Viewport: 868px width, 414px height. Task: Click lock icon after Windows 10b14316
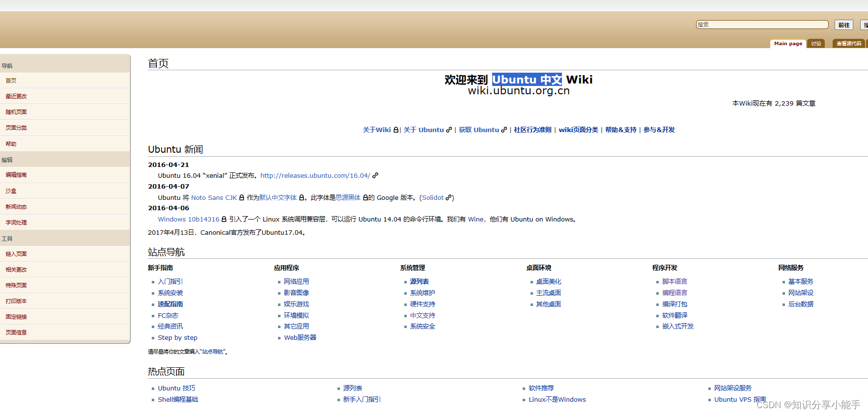tap(224, 219)
